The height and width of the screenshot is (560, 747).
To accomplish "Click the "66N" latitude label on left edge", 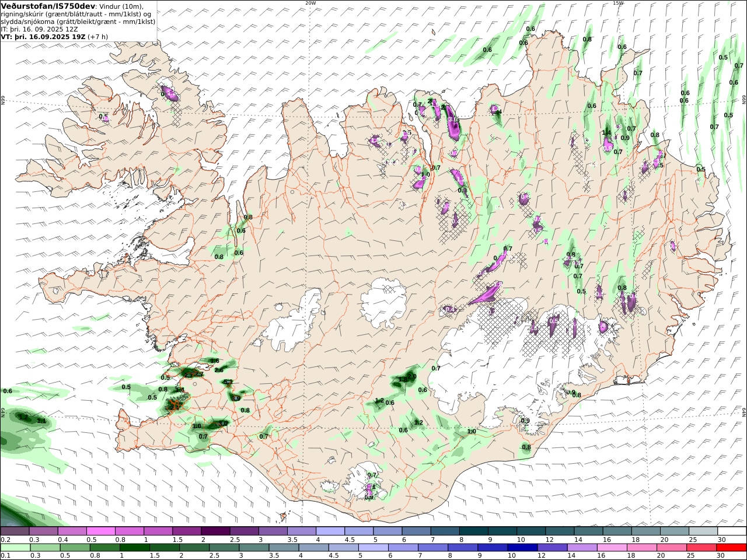I will 3,101.
